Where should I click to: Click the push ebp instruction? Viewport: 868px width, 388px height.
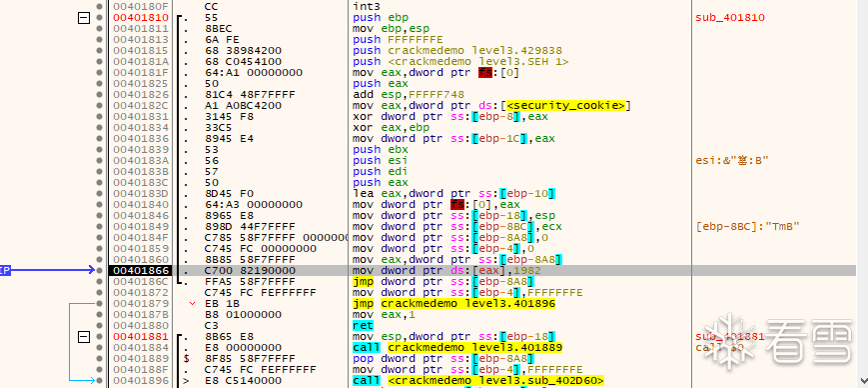(x=381, y=18)
